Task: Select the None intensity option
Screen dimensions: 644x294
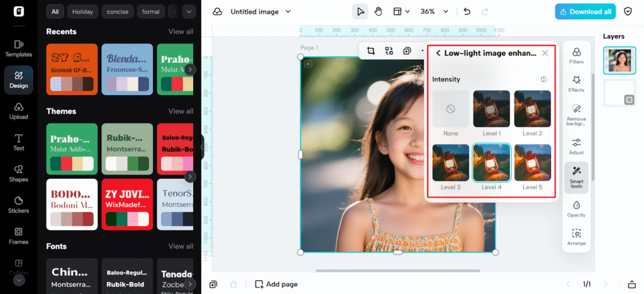Action: (450, 113)
